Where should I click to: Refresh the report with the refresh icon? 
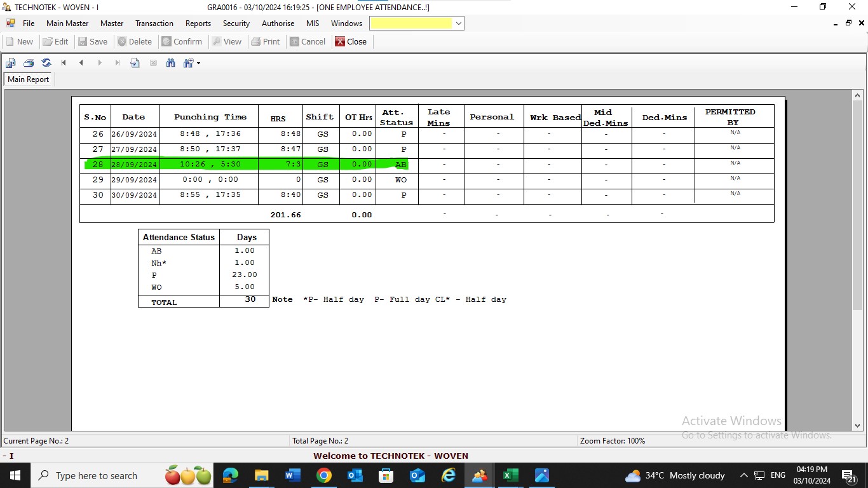(46, 63)
